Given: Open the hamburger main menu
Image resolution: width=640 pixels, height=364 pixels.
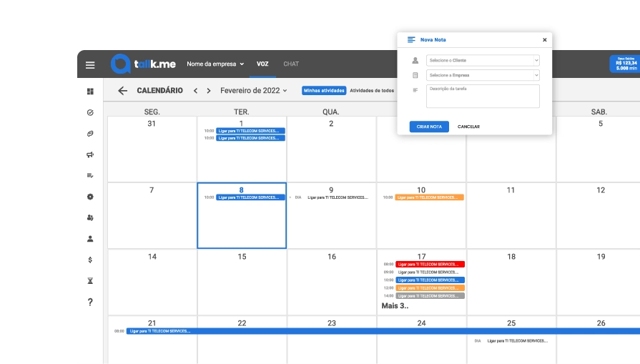Looking at the screenshot, I should pyautogui.click(x=90, y=65).
